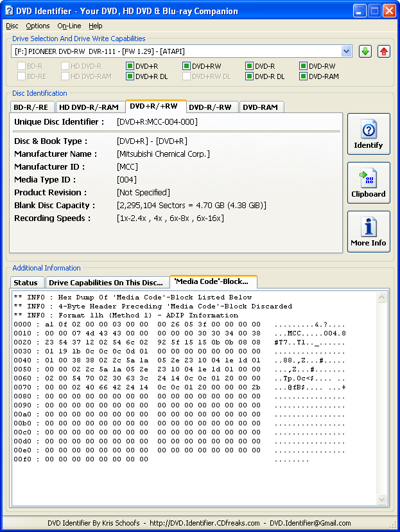Image resolution: width=400 pixels, height=532 pixels.
Task: Click the hex dump scrollbar down arrow
Action: [381, 499]
